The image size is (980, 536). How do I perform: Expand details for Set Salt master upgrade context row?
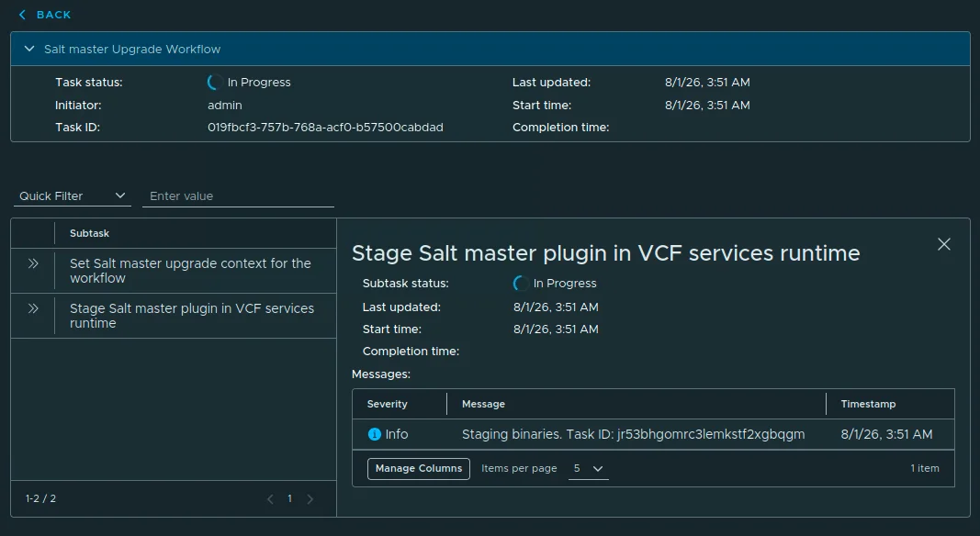(x=33, y=263)
